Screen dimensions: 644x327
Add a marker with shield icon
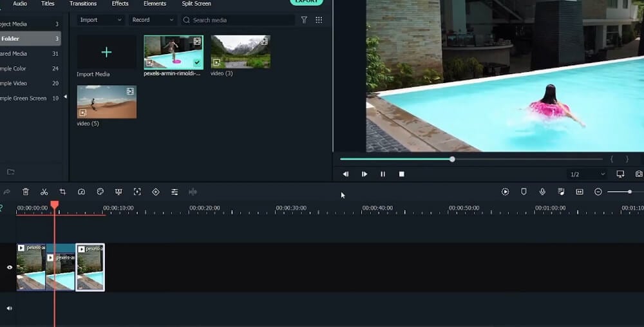click(524, 192)
